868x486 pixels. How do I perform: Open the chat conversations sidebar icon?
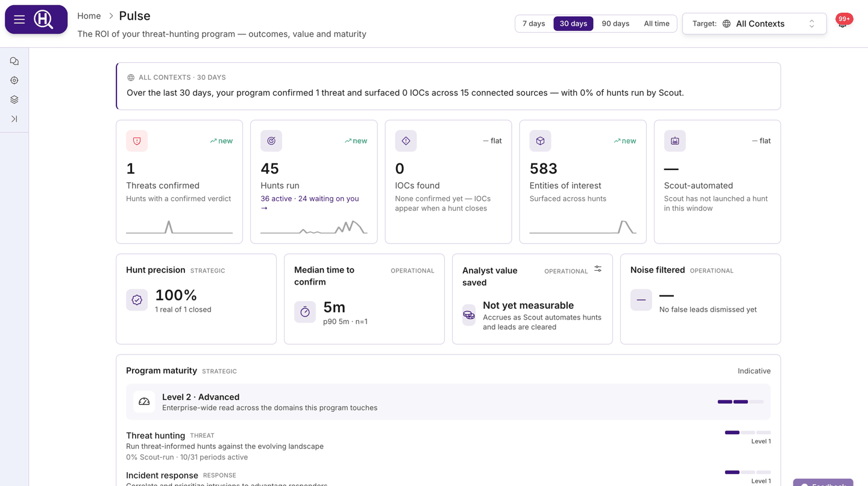(x=14, y=61)
